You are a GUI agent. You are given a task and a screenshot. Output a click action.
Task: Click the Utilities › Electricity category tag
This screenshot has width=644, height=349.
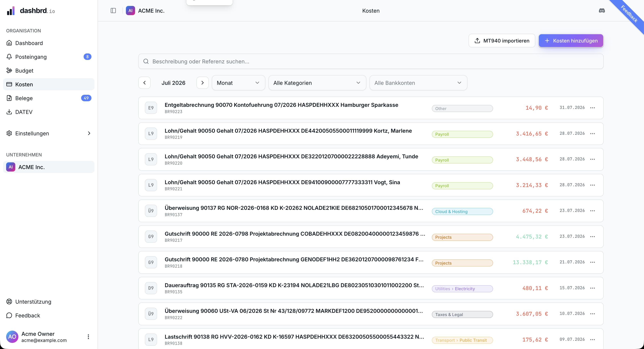(x=462, y=289)
